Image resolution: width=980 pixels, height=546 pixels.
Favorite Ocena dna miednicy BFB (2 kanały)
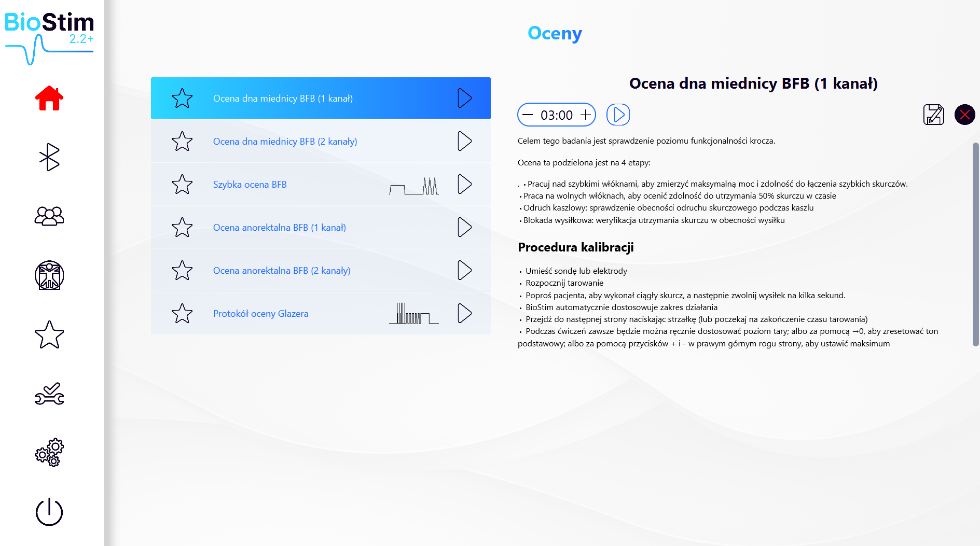182,141
